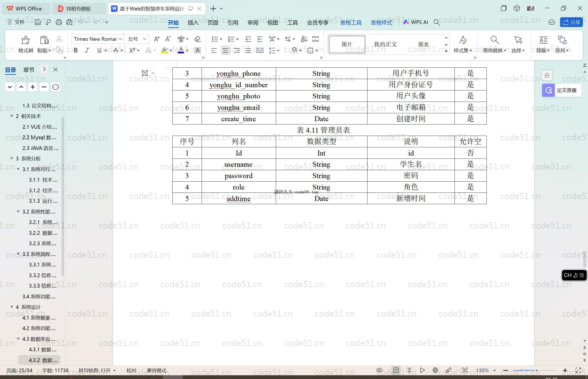Switch to the 插入 ribbon tab

point(193,22)
